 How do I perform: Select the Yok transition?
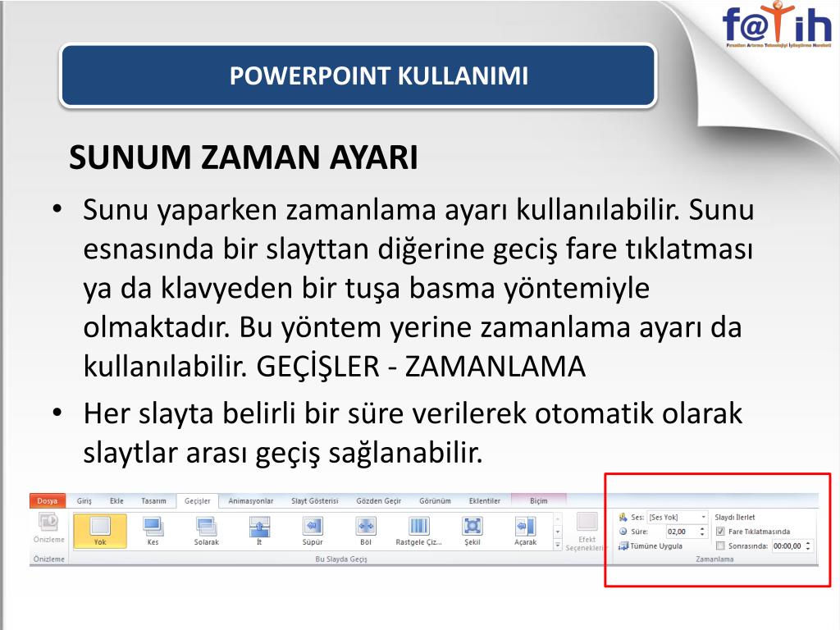[x=100, y=531]
